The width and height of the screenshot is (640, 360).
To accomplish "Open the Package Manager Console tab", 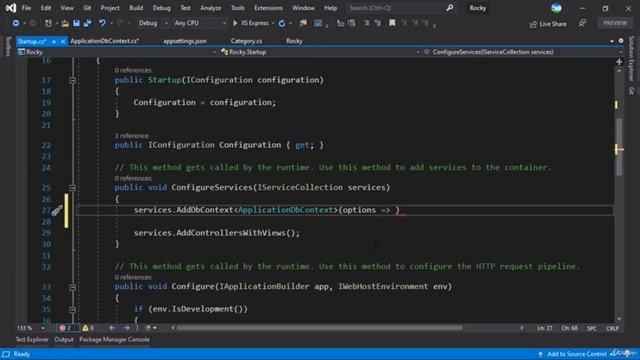I will pos(114,340).
